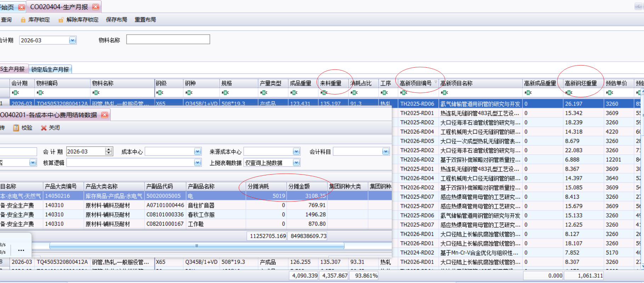This screenshot has height=283, width=644.
Task: Close the 各成本中心费用结转数据 tab
Action: point(104,115)
